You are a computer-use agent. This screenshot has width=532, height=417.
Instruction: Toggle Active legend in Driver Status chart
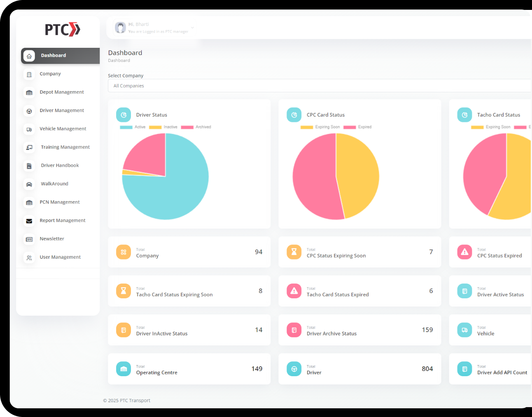tap(133, 127)
